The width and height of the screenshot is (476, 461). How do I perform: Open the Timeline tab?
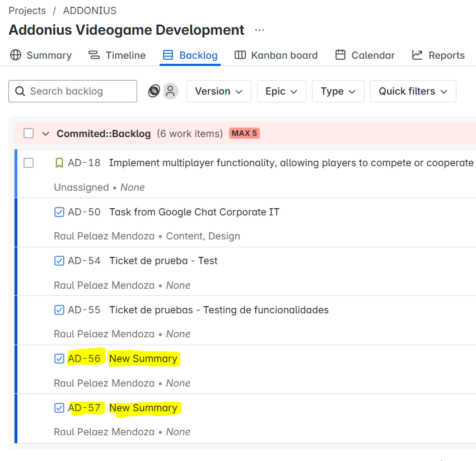[x=117, y=55]
